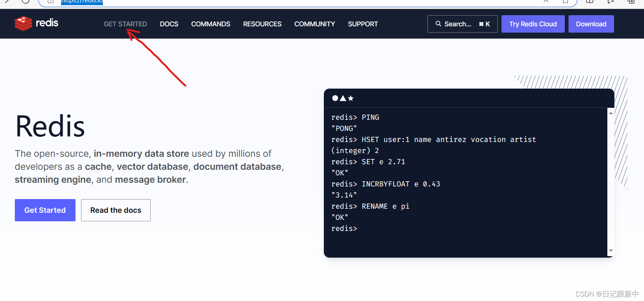Click the bold 'streaming engine' text

point(53,180)
